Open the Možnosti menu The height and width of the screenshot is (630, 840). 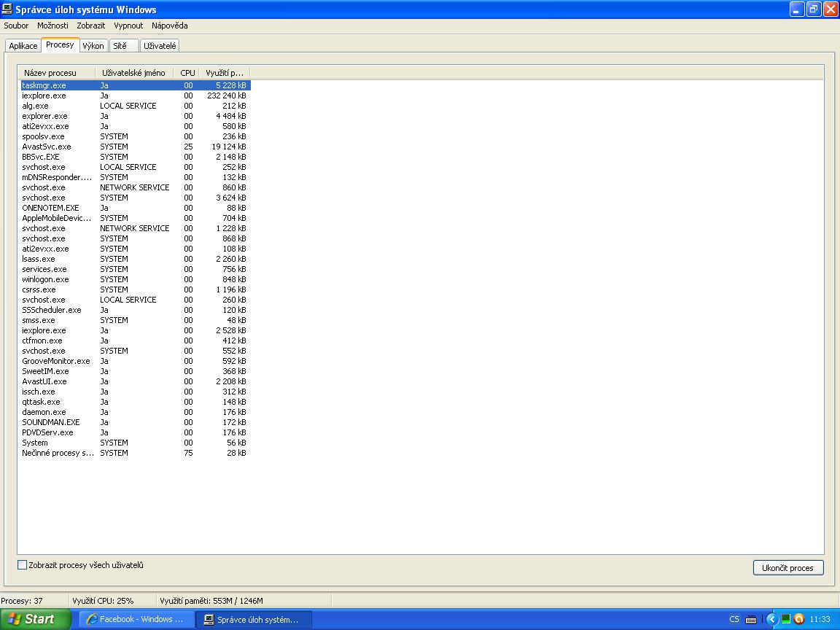[x=52, y=26]
